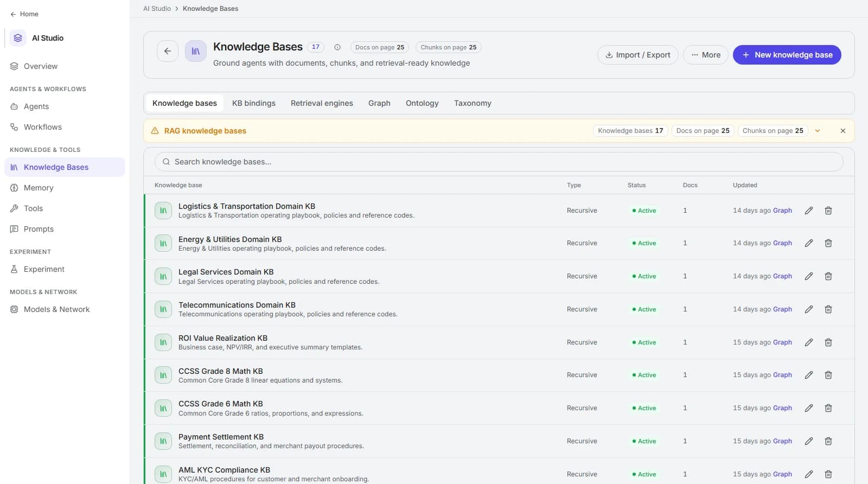The width and height of the screenshot is (868, 484).
Task: Dismiss the RAG knowledge bases banner
Action: (843, 131)
